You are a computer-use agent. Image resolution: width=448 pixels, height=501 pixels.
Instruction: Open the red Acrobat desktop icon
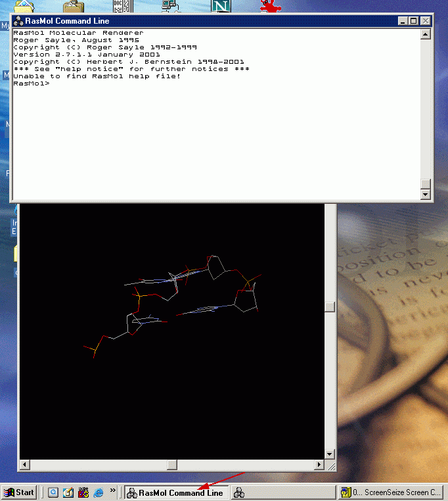tap(270, 6)
